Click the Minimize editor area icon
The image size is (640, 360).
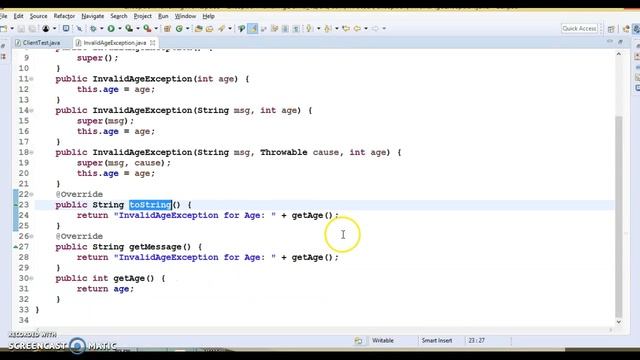[x=610, y=42]
